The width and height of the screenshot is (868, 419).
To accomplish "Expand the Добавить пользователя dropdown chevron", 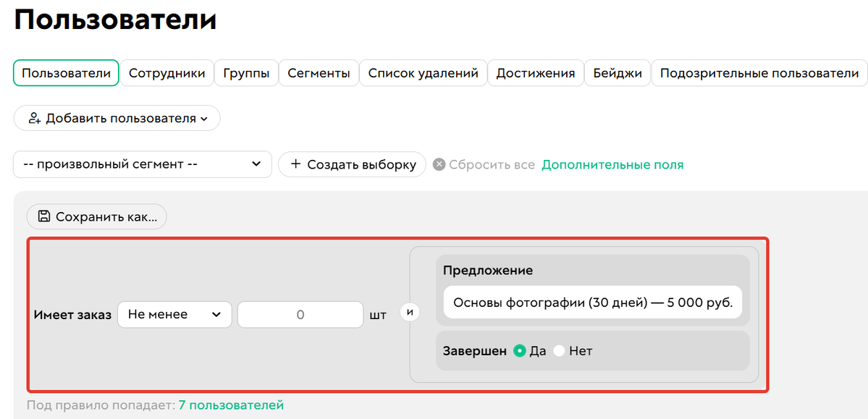I will [204, 118].
